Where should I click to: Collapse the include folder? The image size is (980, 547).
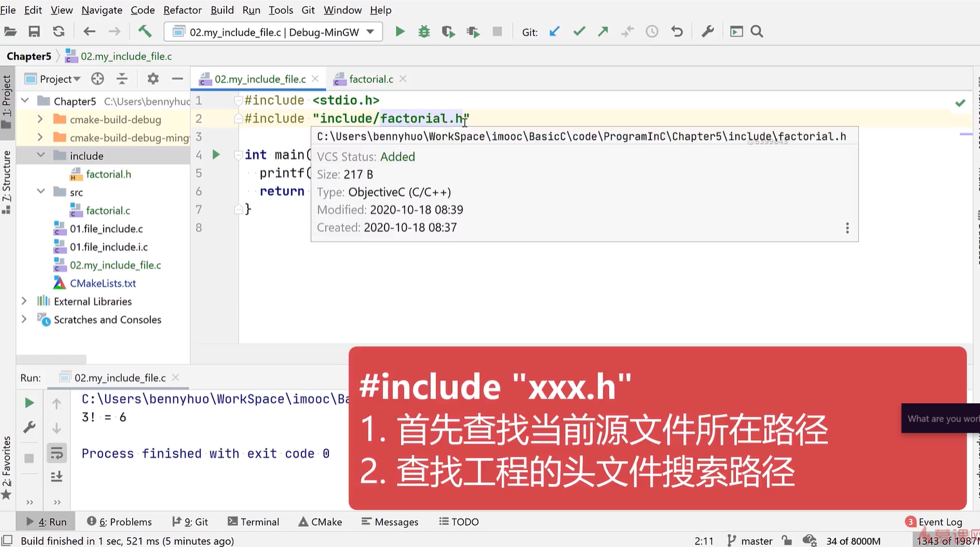(x=41, y=155)
